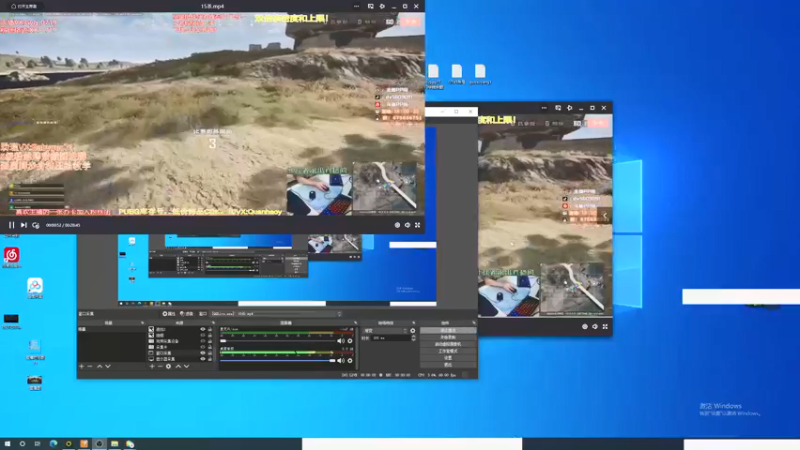Open settings gear of second mixer channel
The image size is (800, 450).
click(x=350, y=361)
